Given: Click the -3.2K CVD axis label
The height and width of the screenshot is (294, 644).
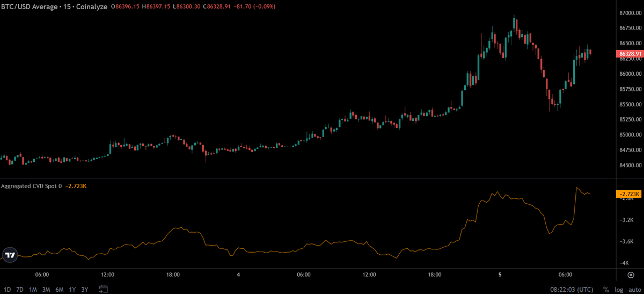Looking at the screenshot, I should coord(627,220).
